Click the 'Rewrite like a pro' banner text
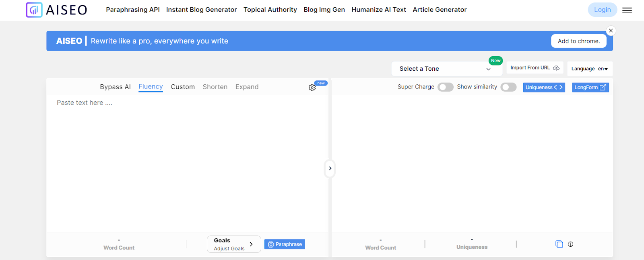This screenshot has height=260, width=644. [x=159, y=41]
